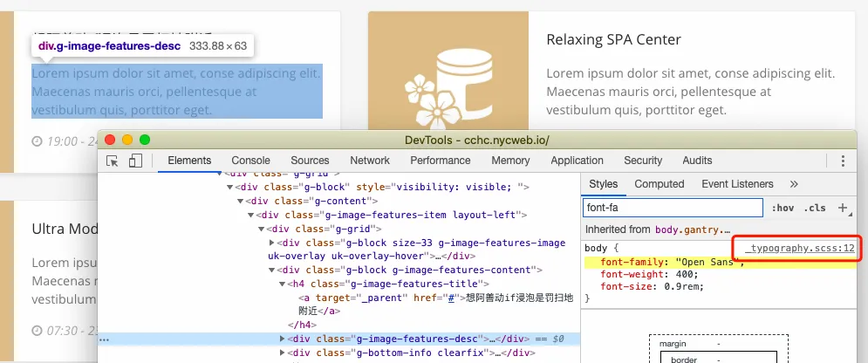Open the Network tab
Viewport: 868px width, 363px height.
click(x=370, y=161)
